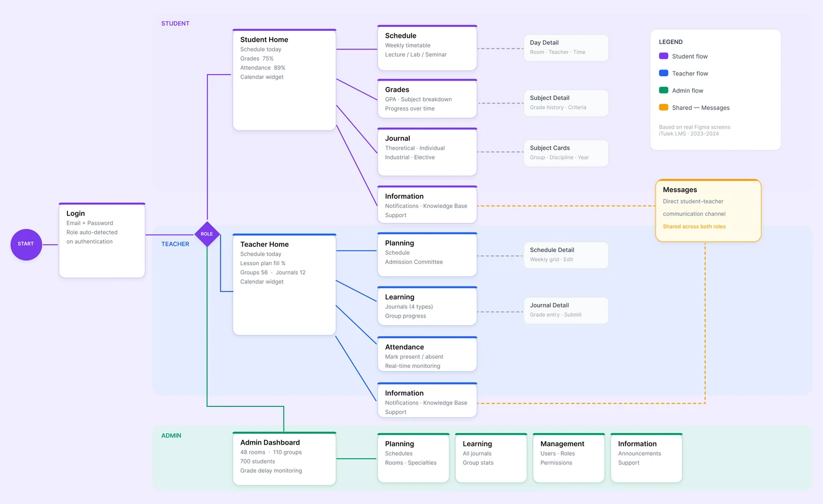Click 'Group · Discipline · Year' text
This screenshot has height=504, width=823.
pyautogui.click(x=559, y=158)
